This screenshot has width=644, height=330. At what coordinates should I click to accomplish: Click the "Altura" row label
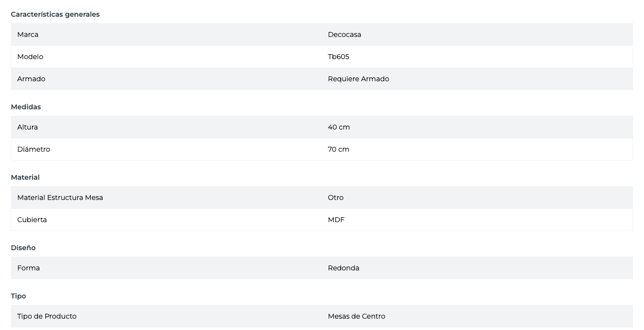click(x=28, y=127)
